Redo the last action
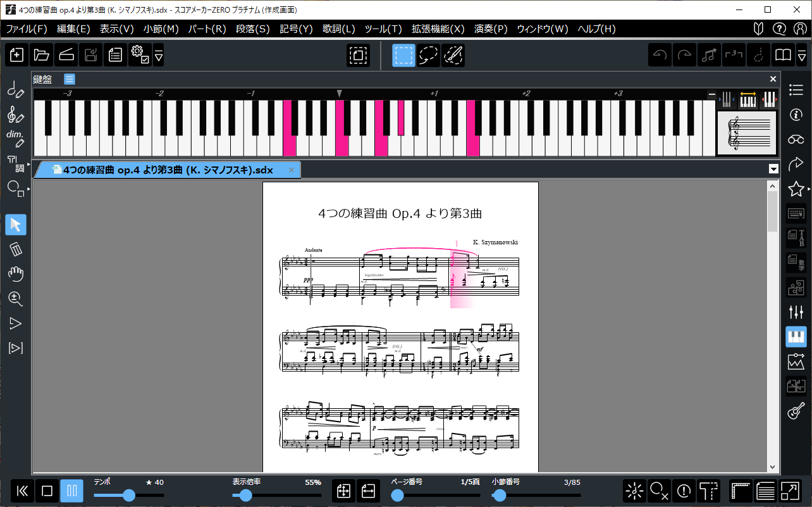This screenshot has width=812, height=507. 685,56
